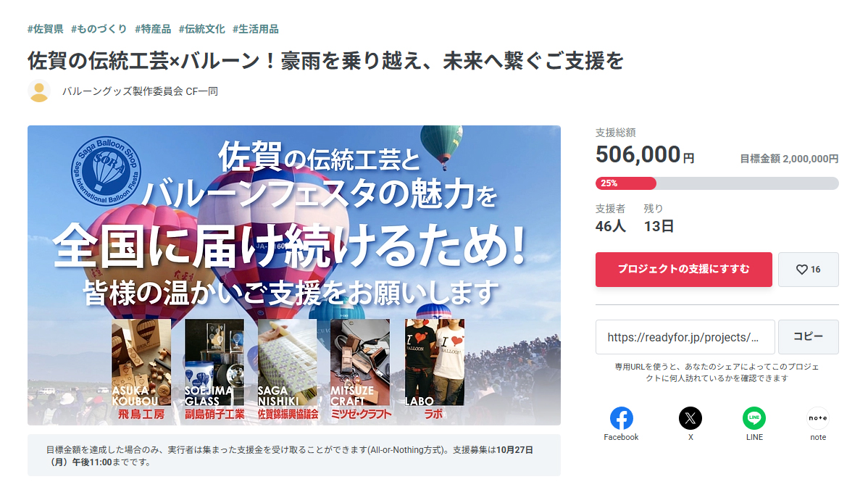Viewport: 868px width, 495px height.
Task: Share the project on X
Action: click(x=690, y=419)
